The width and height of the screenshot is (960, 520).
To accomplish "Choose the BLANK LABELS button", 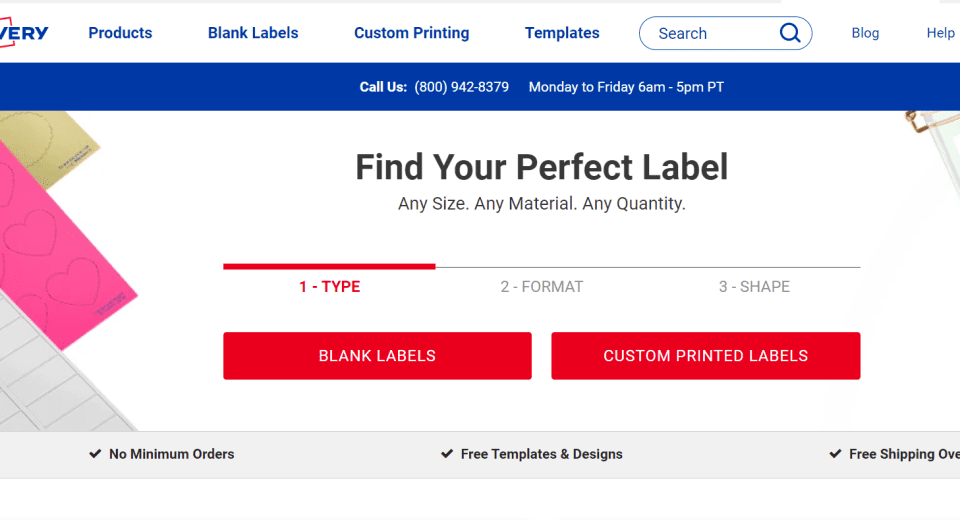I will (377, 356).
